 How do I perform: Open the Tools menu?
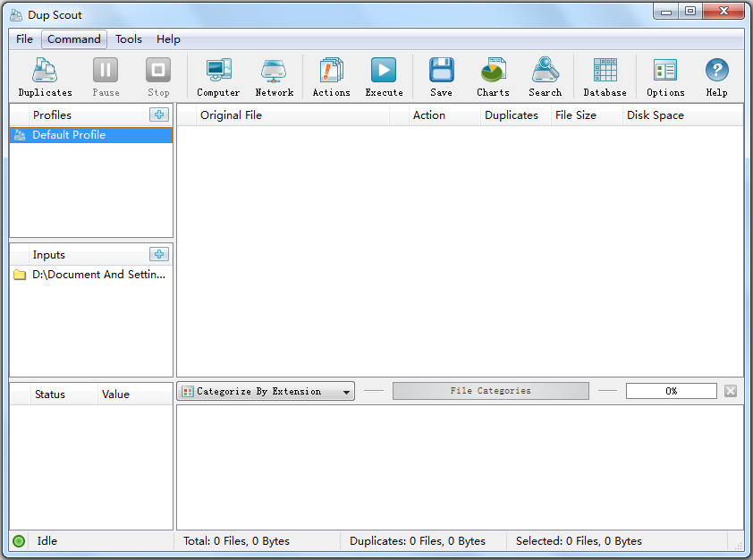tap(129, 38)
